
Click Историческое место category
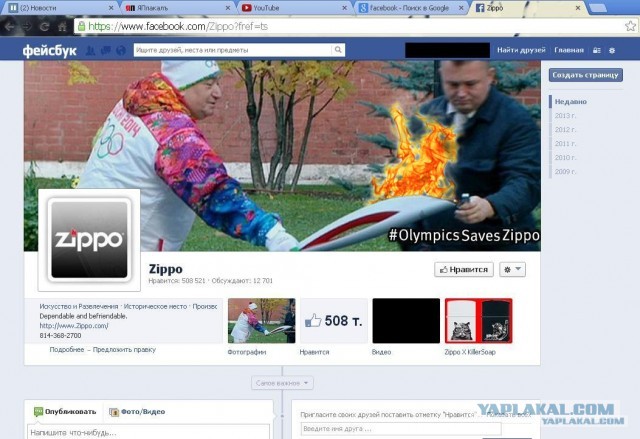[155, 306]
